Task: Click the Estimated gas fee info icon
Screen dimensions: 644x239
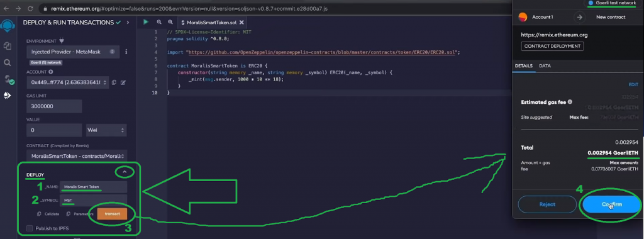Action: 570,102
